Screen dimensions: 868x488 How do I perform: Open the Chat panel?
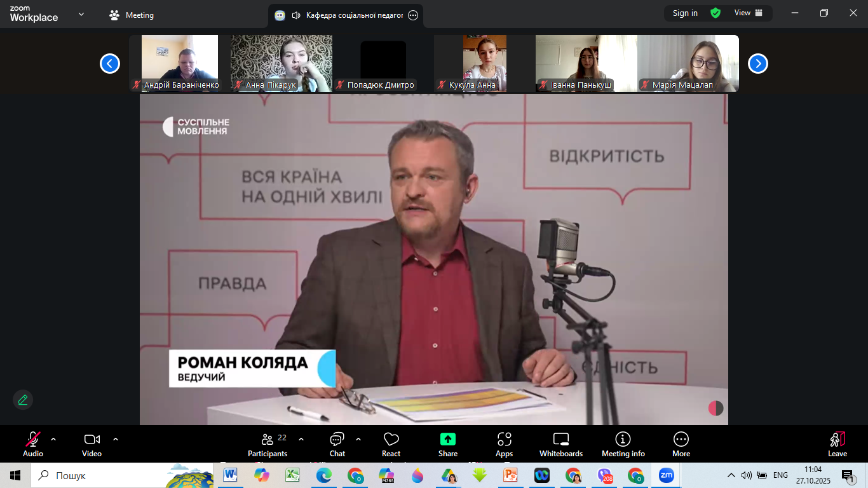337,444
